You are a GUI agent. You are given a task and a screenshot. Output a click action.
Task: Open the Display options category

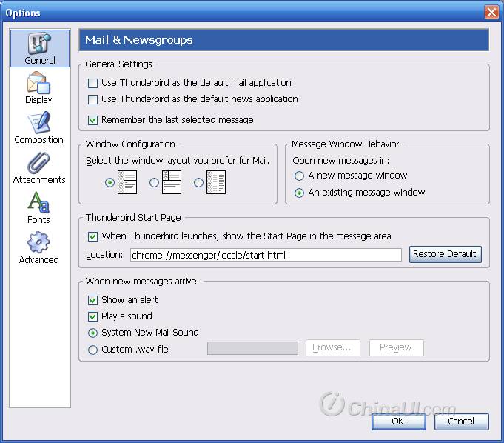click(x=38, y=88)
